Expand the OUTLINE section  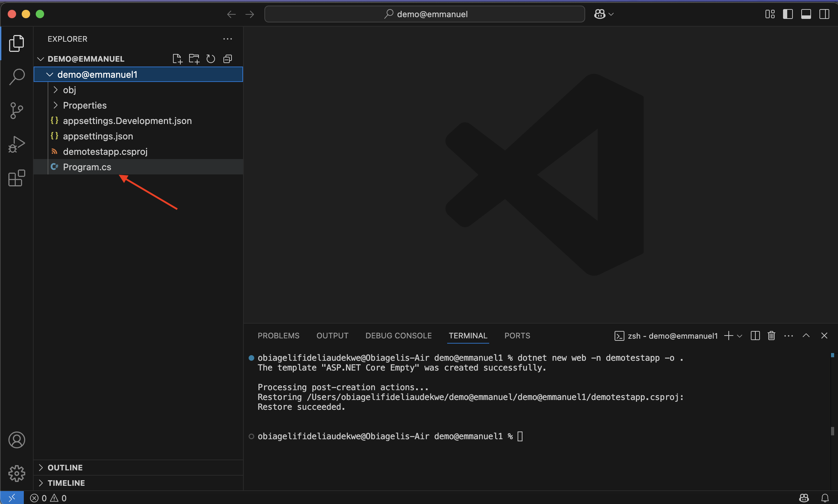pyautogui.click(x=138, y=468)
